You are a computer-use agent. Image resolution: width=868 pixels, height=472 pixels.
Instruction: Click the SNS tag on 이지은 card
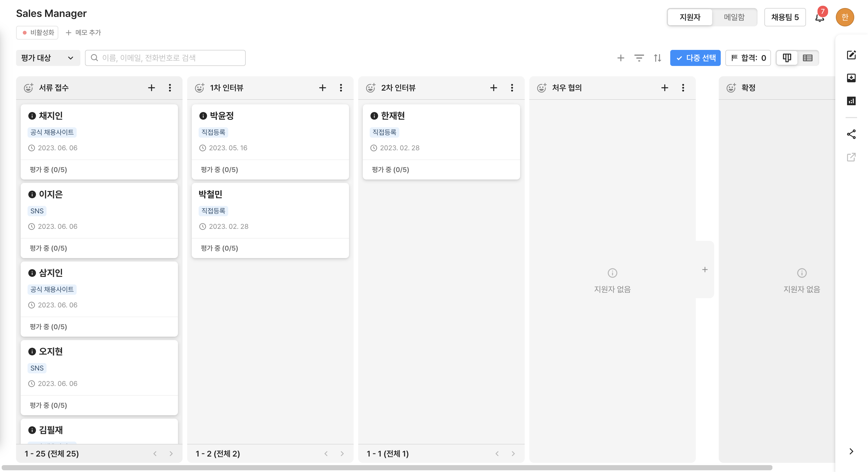click(x=37, y=211)
